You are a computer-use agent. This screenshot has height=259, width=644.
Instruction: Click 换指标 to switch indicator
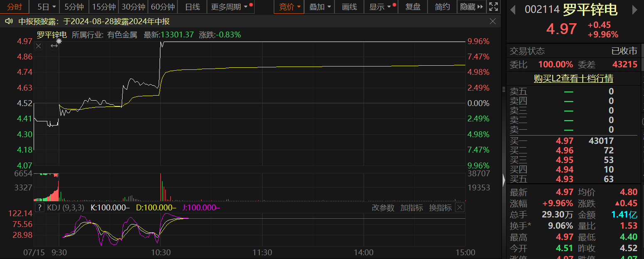point(440,208)
